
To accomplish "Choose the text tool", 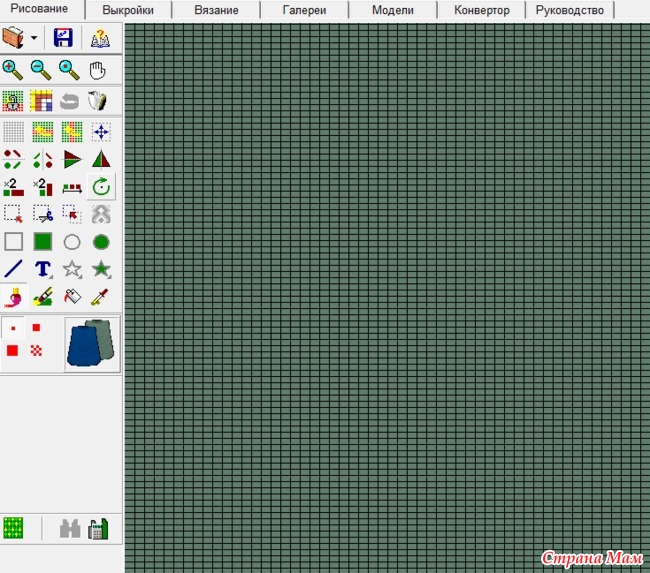I will (43, 269).
